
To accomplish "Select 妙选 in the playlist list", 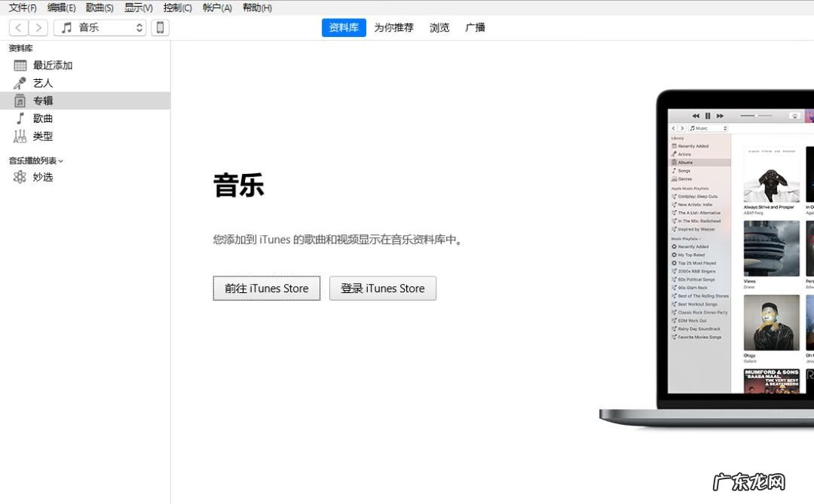I will coord(85,177).
